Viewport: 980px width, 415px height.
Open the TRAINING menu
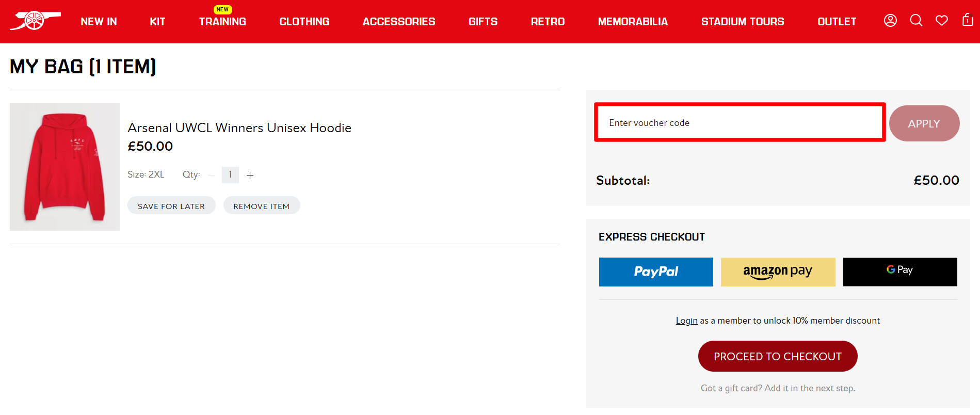pos(222,22)
